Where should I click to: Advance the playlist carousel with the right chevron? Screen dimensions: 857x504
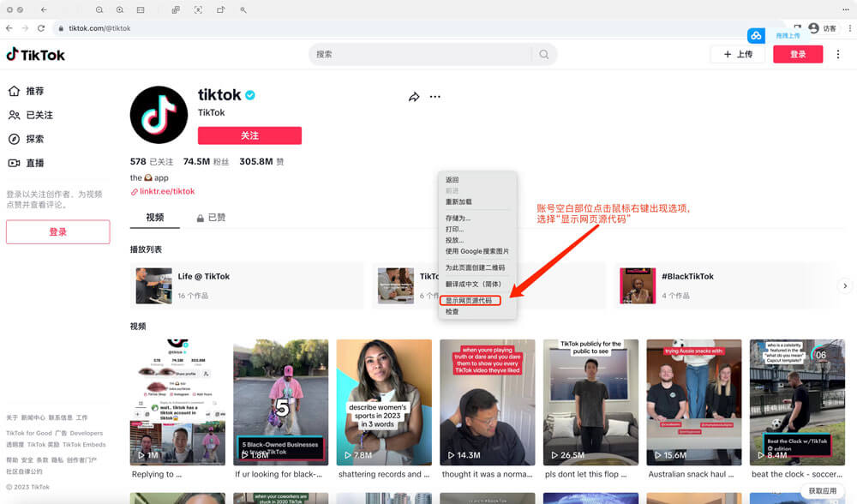click(x=845, y=286)
